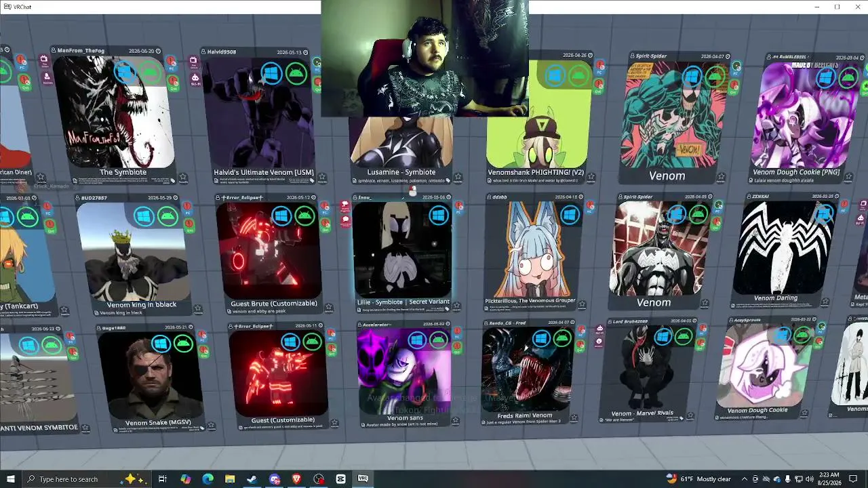
Task: Click the Android icon on Venom king in bblack card
Action: click(x=168, y=216)
